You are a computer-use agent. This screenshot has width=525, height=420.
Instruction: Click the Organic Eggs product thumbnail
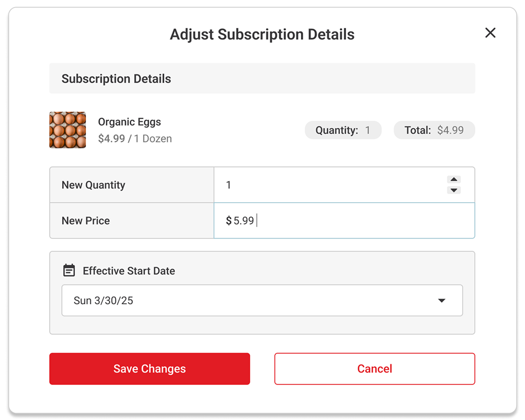[x=68, y=130]
